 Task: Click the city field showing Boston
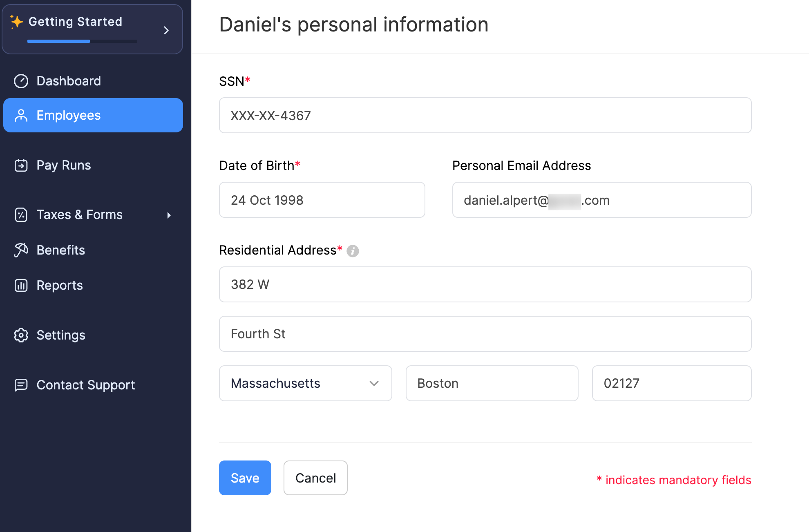(492, 382)
